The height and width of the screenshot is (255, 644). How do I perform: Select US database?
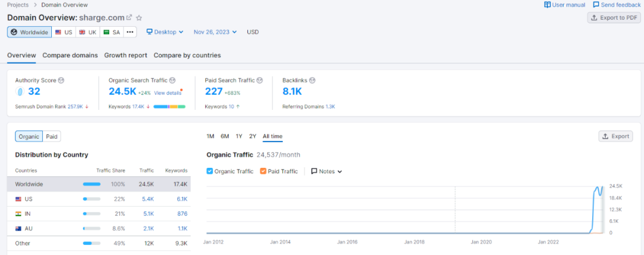pyautogui.click(x=64, y=32)
